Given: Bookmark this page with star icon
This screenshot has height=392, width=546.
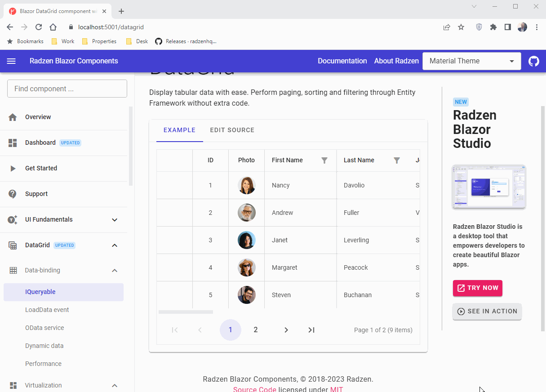Looking at the screenshot, I should click(461, 27).
